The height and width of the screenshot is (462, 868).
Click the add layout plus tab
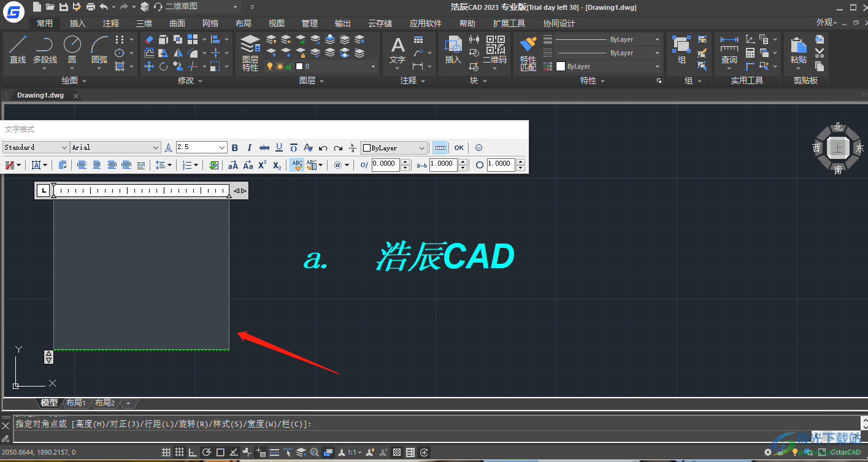128,403
